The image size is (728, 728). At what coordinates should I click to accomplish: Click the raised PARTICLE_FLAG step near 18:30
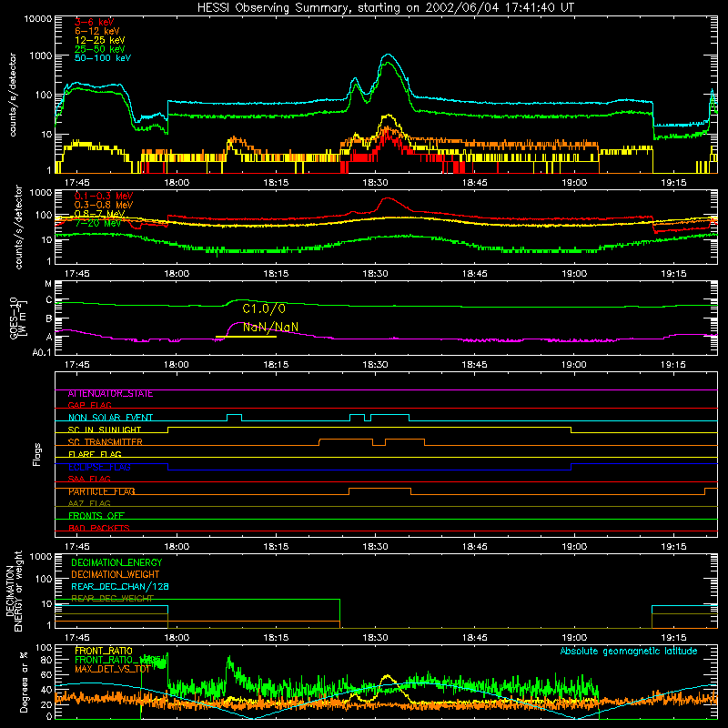[379, 489]
